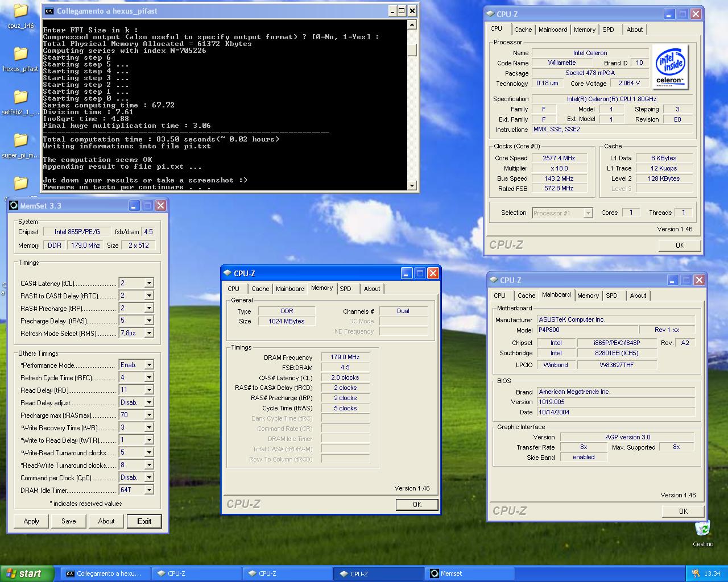Click the DRAM Frequency 179.0 MHz value
Image resolution: width=728 pixels, height=582 pixels.
[x=345, y=357]
